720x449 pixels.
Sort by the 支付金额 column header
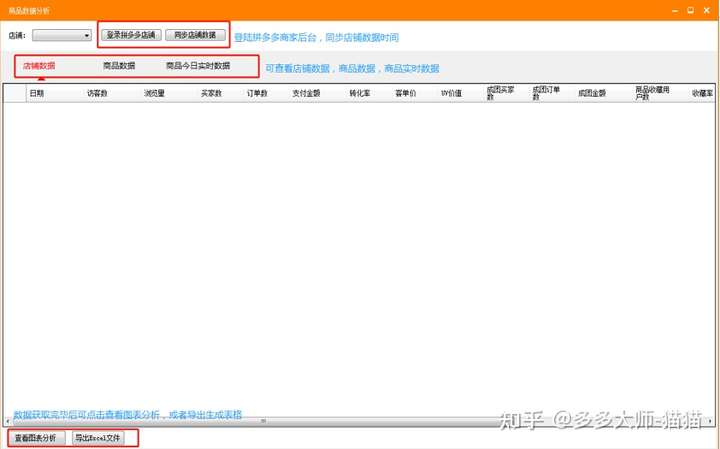pyautogui.click(x=306, y=93)
